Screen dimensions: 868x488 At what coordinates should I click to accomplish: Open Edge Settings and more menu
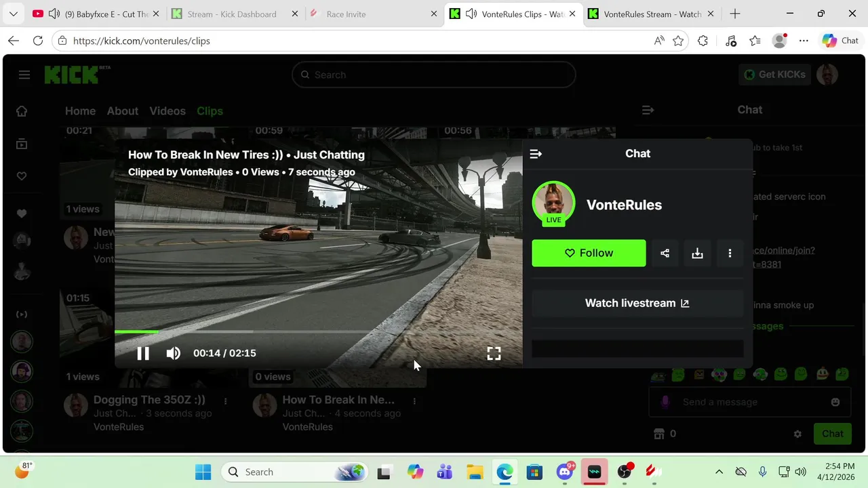click(804, 41)
